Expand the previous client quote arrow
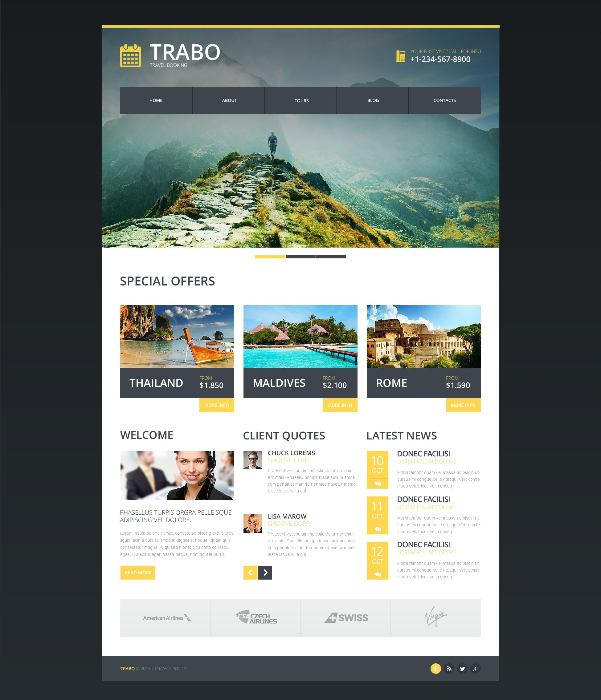Viewport: 601px width, 700px height. click(x=250, y=573)
